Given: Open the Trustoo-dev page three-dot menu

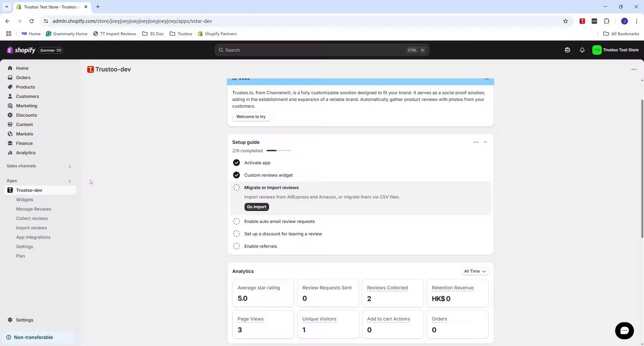Looking at the screenshot, I should [633, 69].
